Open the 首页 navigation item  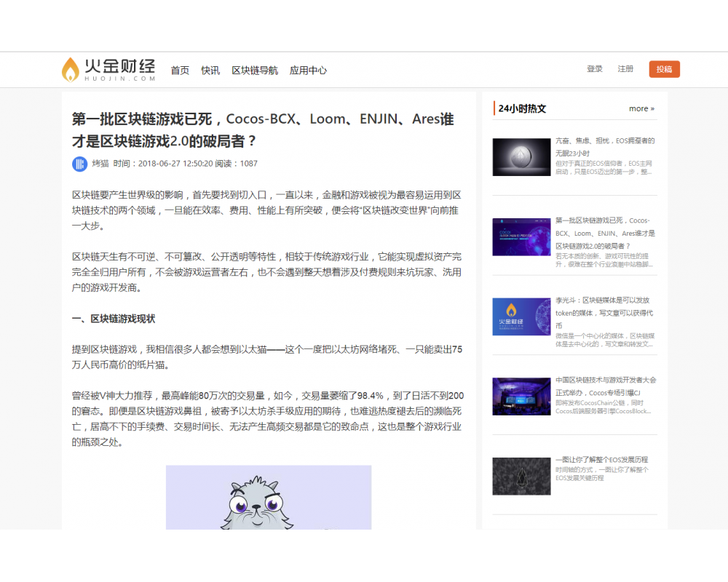[180, 70]
